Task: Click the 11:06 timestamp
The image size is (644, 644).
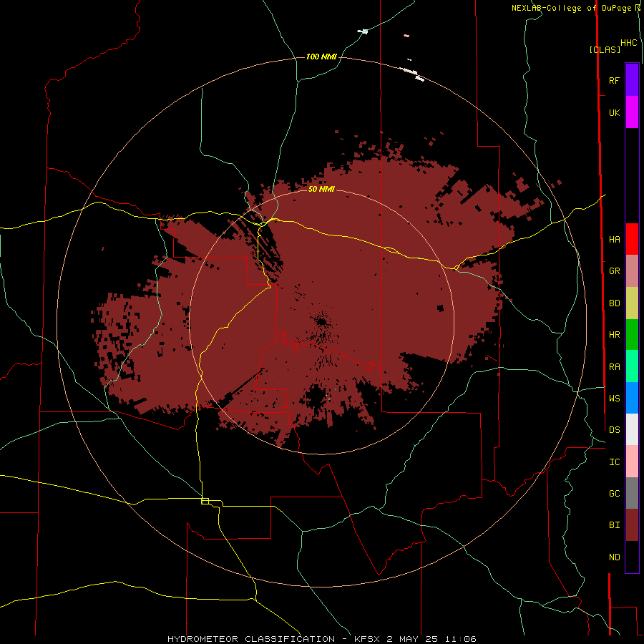Action: click(459, 639)
